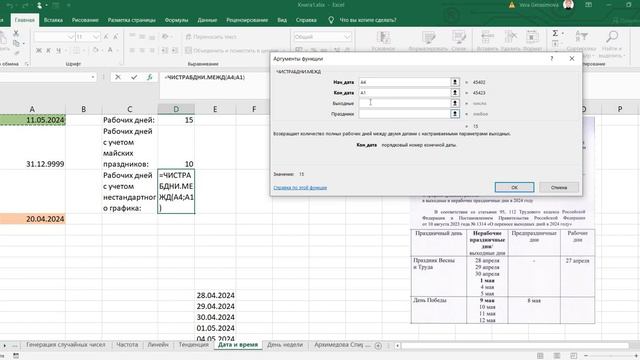The image size is (640, 360).
Task: Click the insert function fx icon
Action: coord(150,77)
